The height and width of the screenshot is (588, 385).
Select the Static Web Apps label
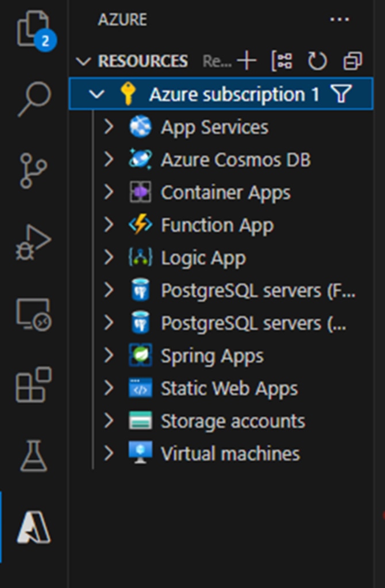coord(229,389)
